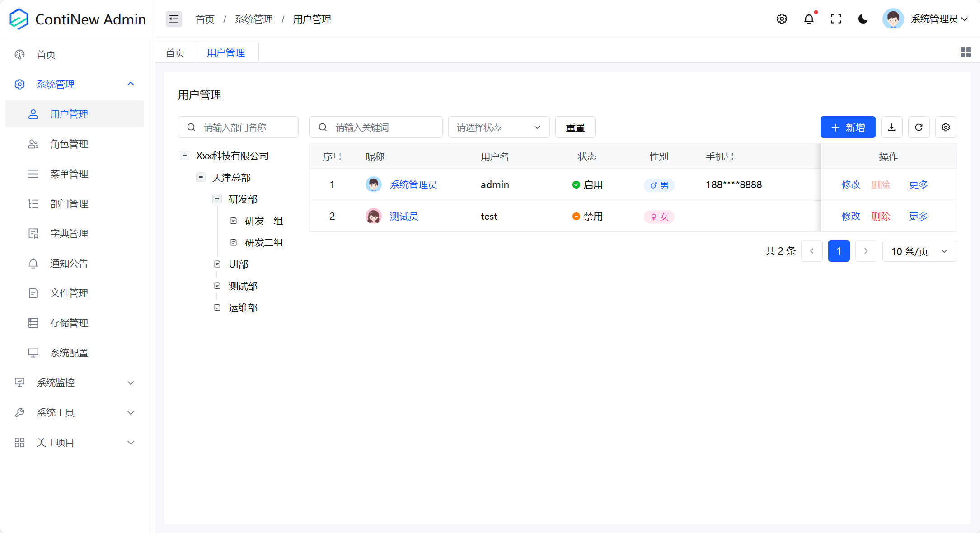Open the 请选择状态 status dropdown
The image size is (980, 533).
[x=498, y=127]
